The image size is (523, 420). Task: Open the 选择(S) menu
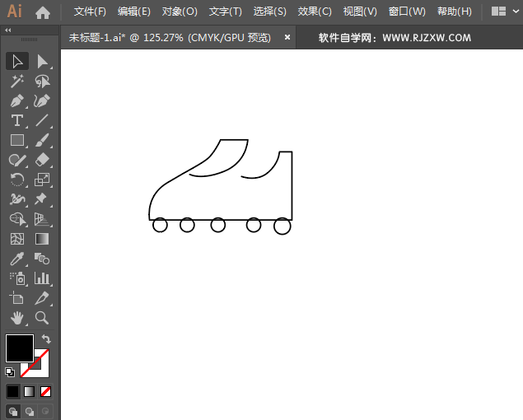[270, 12]
